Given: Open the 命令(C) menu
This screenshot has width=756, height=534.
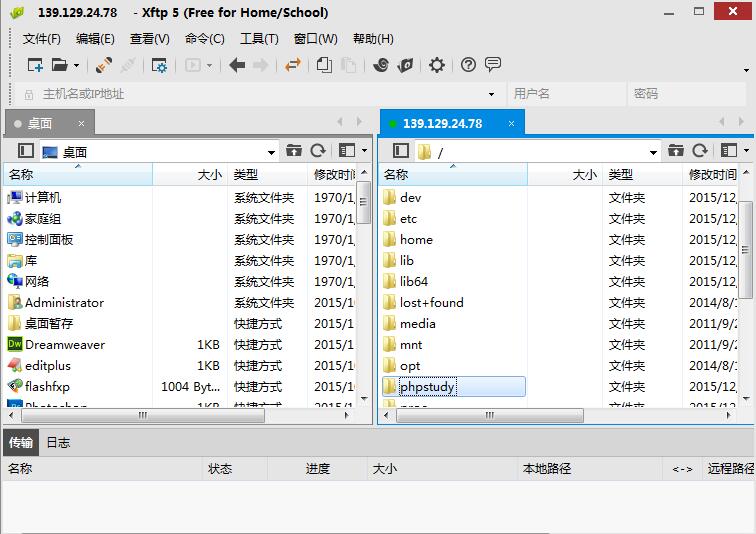Looking at the screenshot, I should pyautogui.click(x=205, y=39).
